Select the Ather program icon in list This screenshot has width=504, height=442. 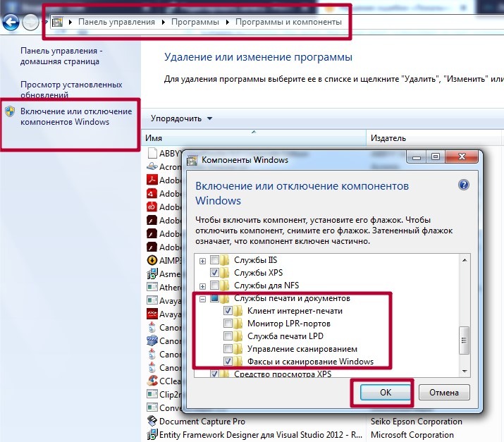point(152,287)
